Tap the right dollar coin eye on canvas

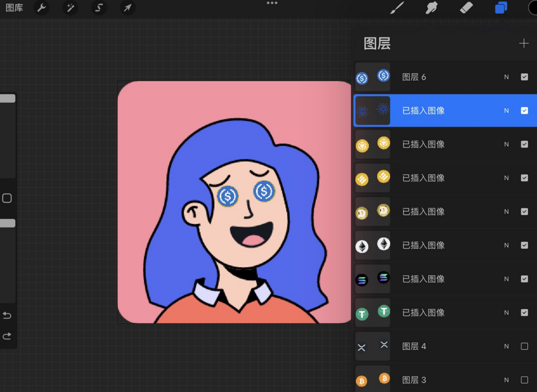264,191
